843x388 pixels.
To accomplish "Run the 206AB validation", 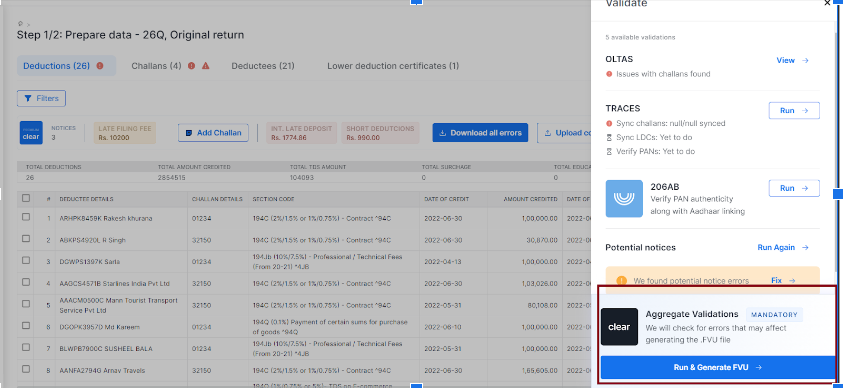I will [x=794, y=188].
